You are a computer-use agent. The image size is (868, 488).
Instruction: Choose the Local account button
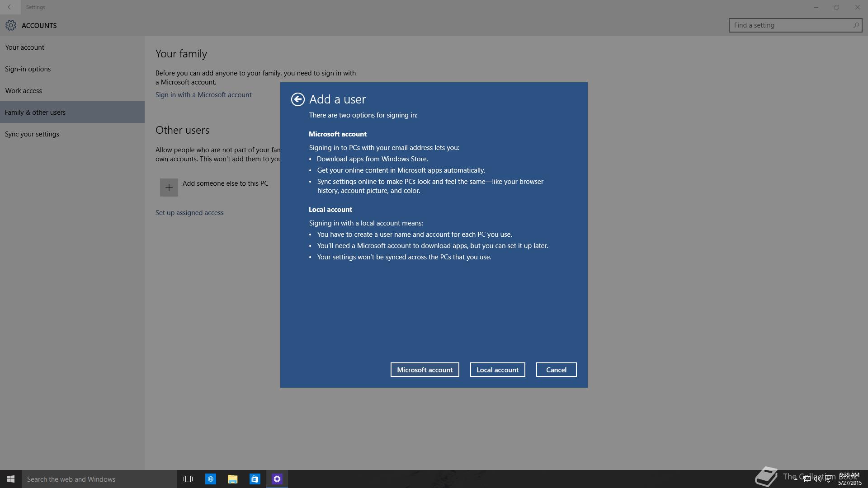(497, 370)
